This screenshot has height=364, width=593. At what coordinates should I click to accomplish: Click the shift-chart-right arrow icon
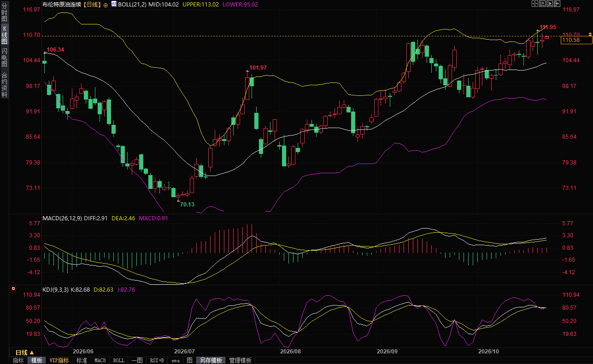pyautogui.click(x=557, y=4)
